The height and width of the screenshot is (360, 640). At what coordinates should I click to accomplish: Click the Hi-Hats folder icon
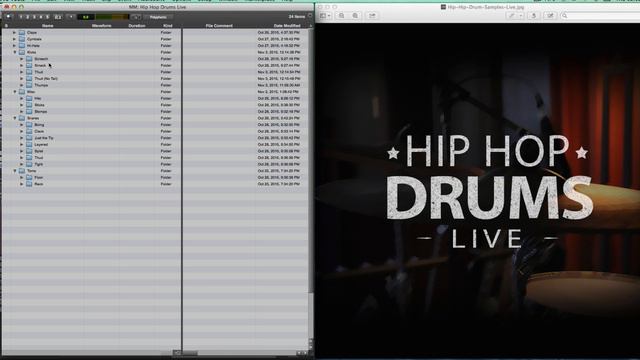point(22,45)
